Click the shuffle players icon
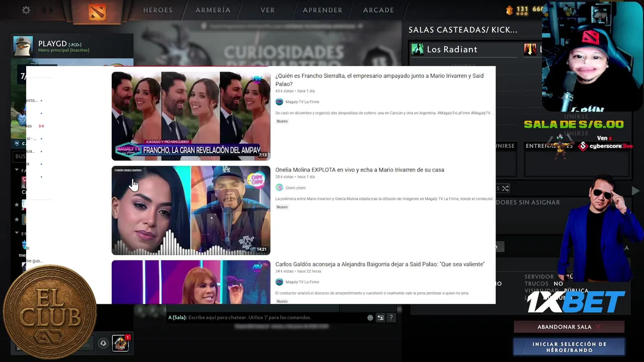This screenshot has width=644, height=362. (505, 188)
